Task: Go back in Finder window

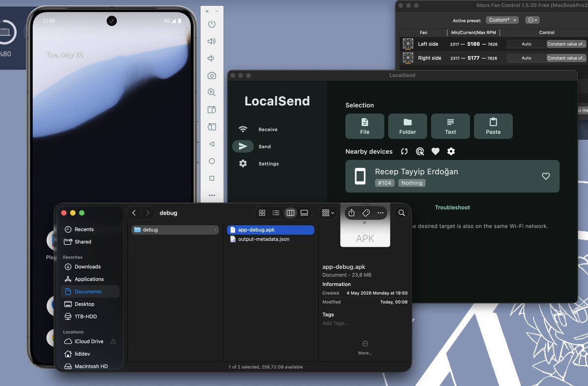Action: tap(134, 213)
